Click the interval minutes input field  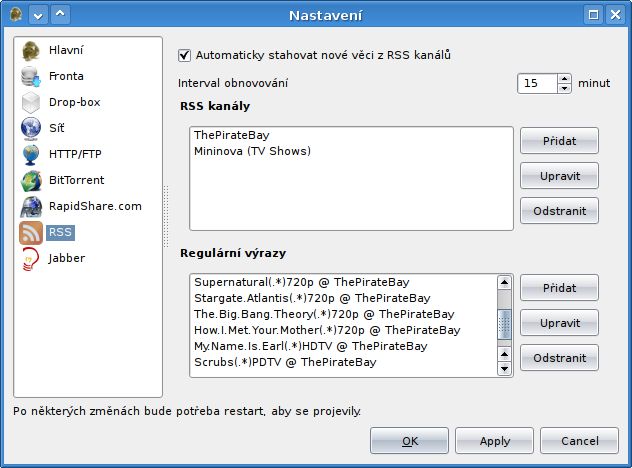click(537, 83)
